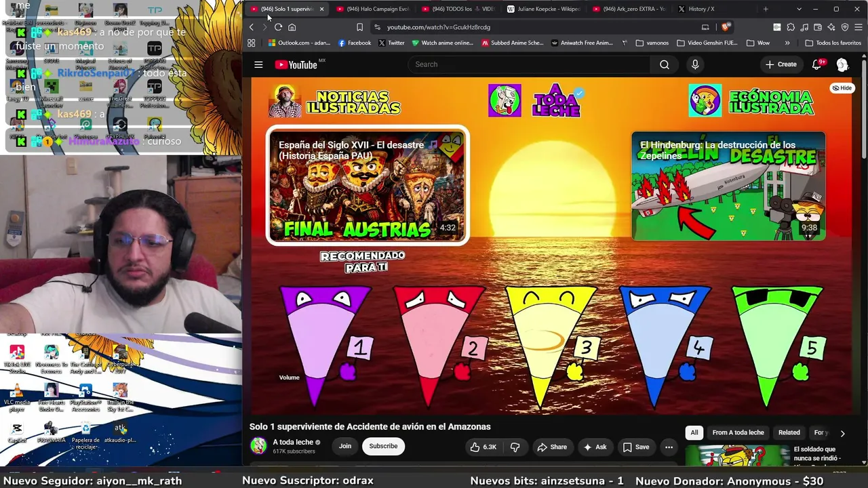
Task: Switch to the TODOS los VIDE tab
Action: 458,9
